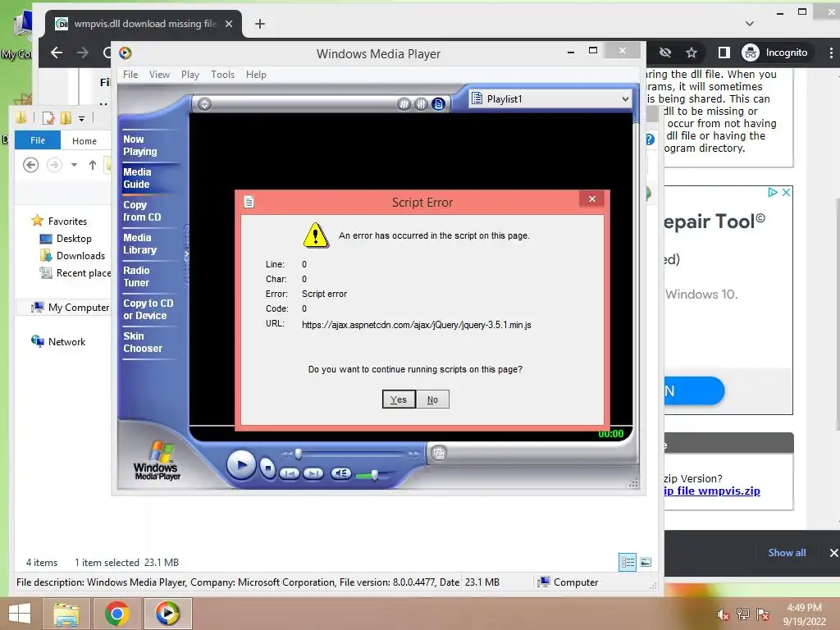Collapse the taskbar with side arrow
This screenshot has width=840, height=630.
(x=186, y=254)
